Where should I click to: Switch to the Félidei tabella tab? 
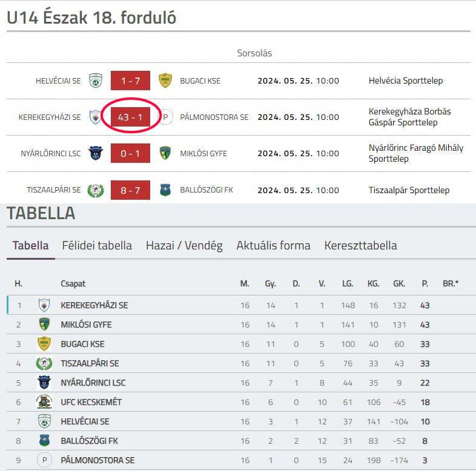97,245
